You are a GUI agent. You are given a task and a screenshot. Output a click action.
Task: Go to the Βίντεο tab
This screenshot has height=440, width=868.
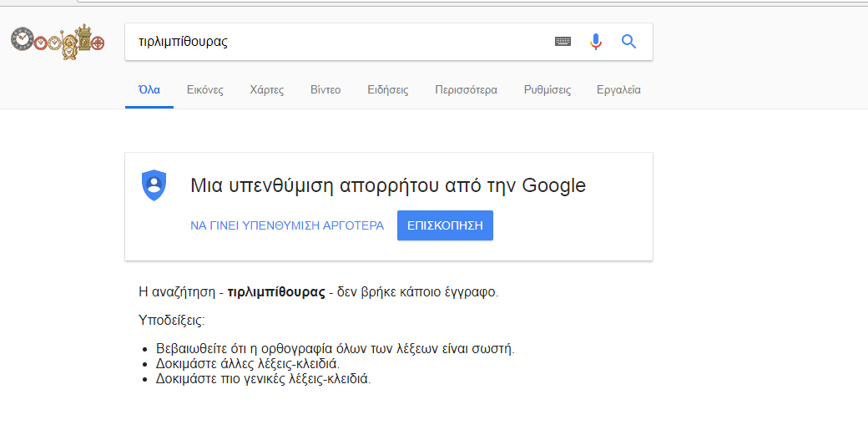point(325,90)
